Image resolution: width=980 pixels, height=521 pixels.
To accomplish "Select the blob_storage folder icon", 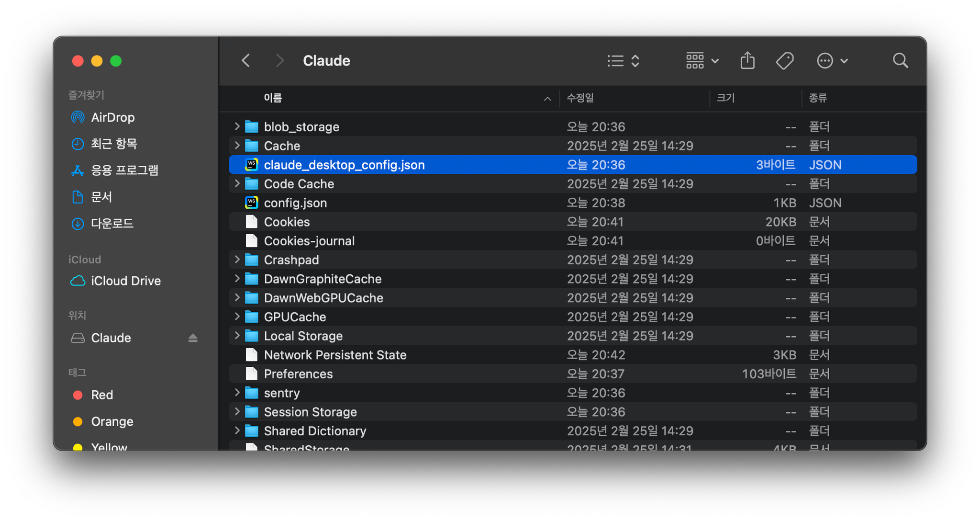I will [252, 126].
